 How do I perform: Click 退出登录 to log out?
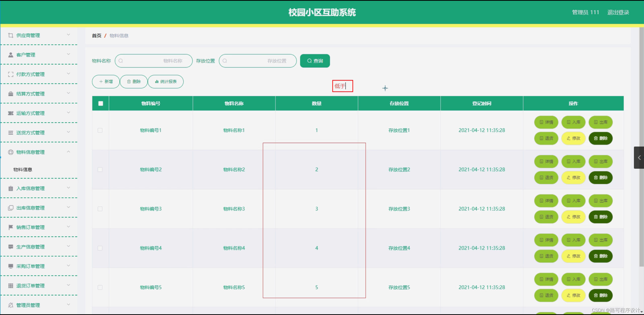[618, 12]
